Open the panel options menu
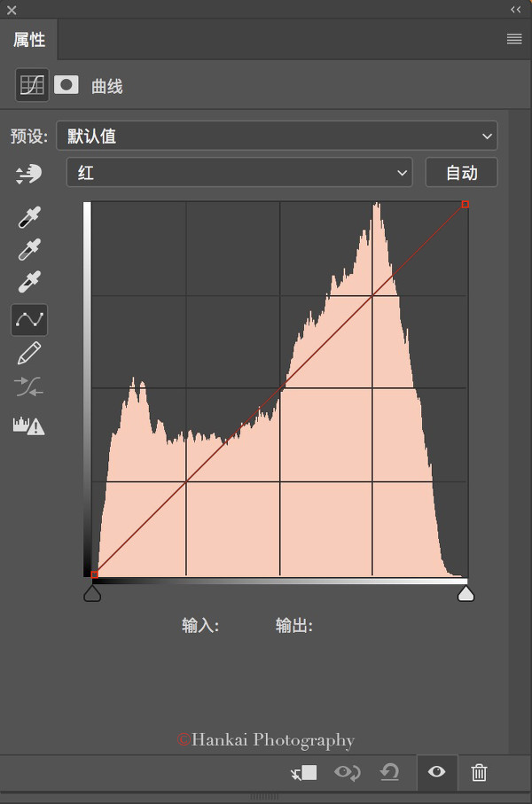 tap(514, 39)
